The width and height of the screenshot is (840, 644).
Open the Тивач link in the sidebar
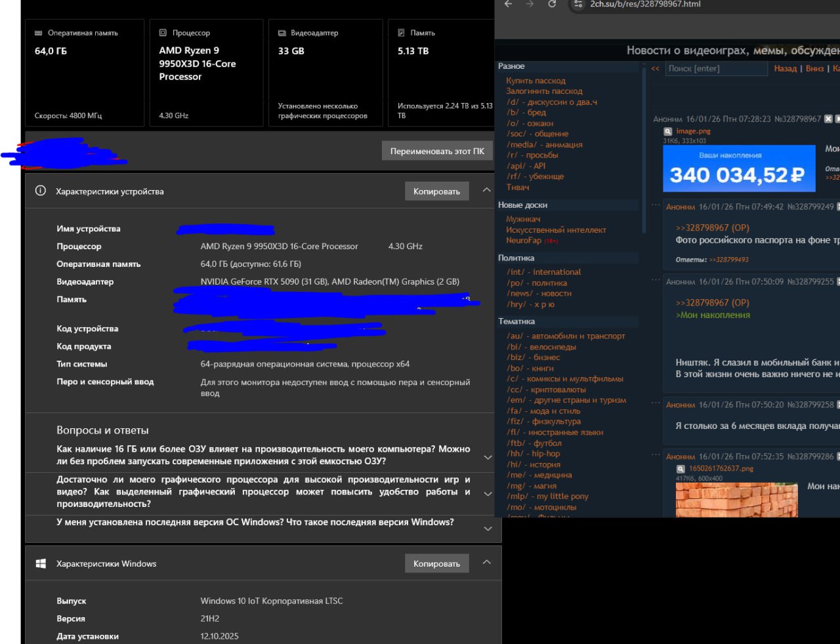517,187
